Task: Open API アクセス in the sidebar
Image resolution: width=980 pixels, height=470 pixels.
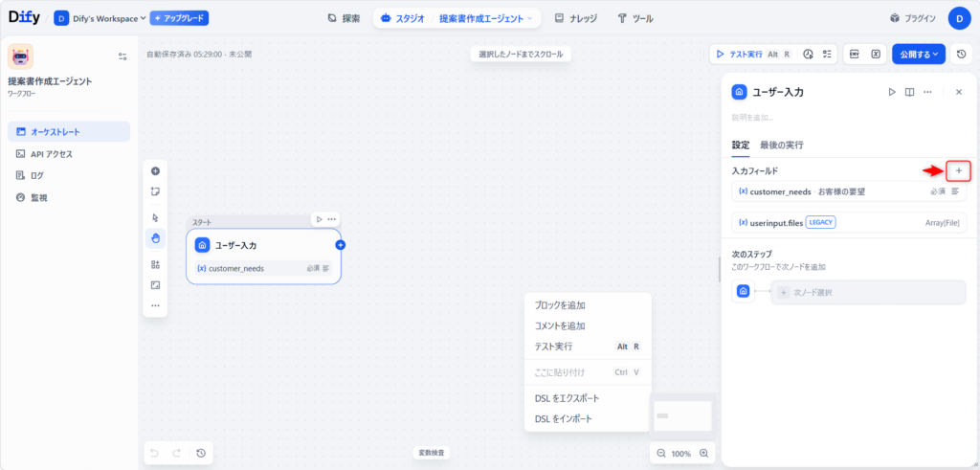Action: (x=51, y=153)
